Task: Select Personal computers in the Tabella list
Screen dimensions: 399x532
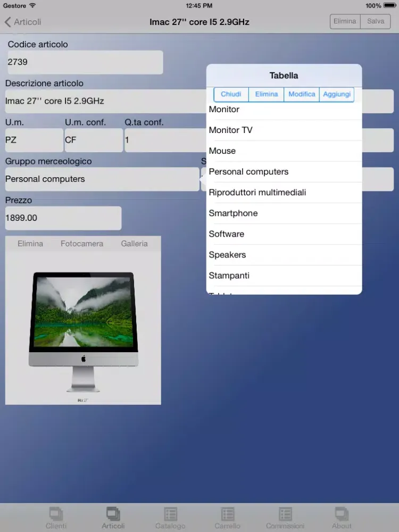Action: (x=284, y=172)
